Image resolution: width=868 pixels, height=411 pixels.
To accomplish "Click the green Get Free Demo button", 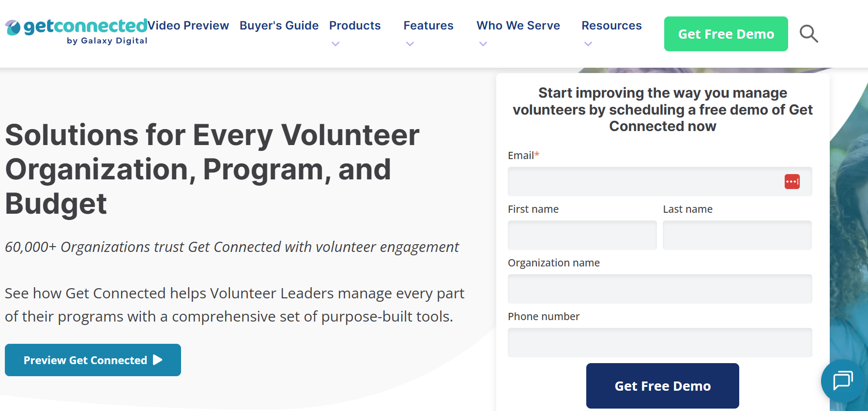I will click(726, 34).
